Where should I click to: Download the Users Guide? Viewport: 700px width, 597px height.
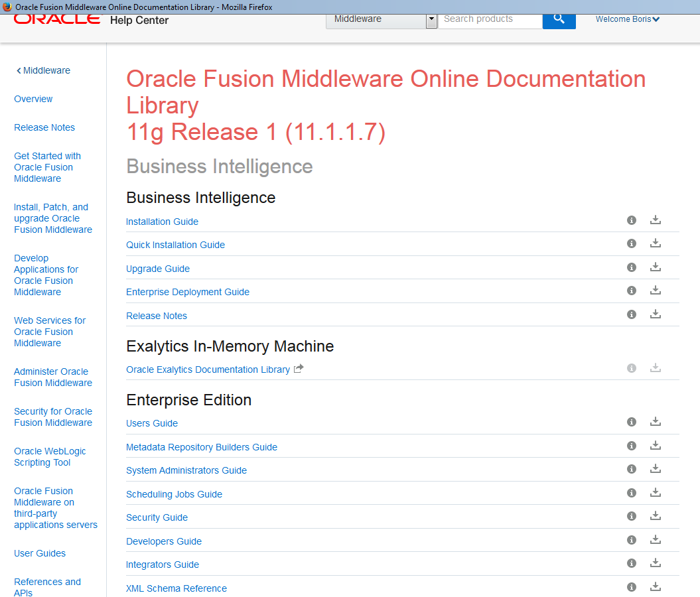point(656,421)
